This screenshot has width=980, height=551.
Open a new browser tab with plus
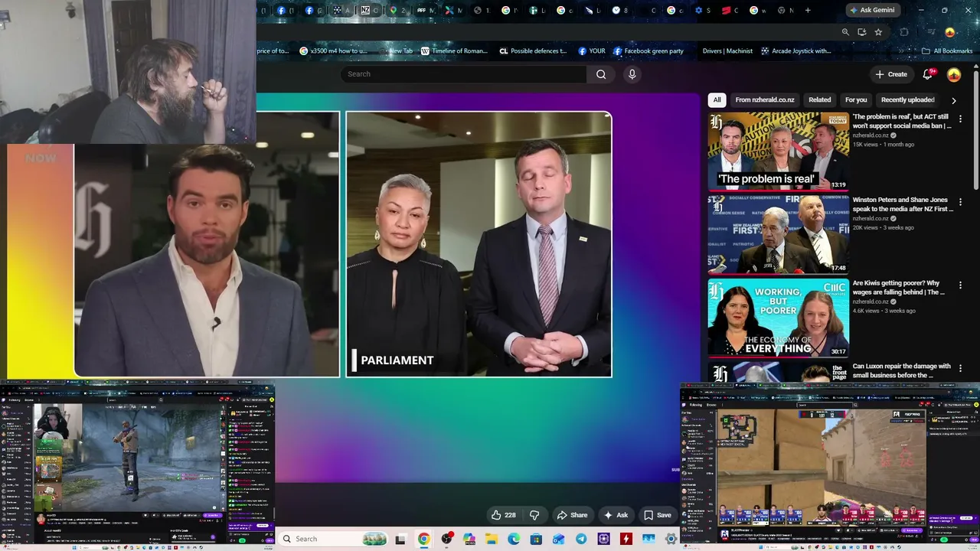[808, 10]
